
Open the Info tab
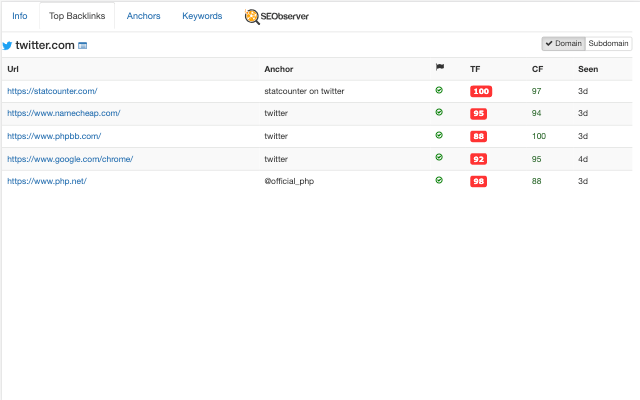tap(20, 16)
